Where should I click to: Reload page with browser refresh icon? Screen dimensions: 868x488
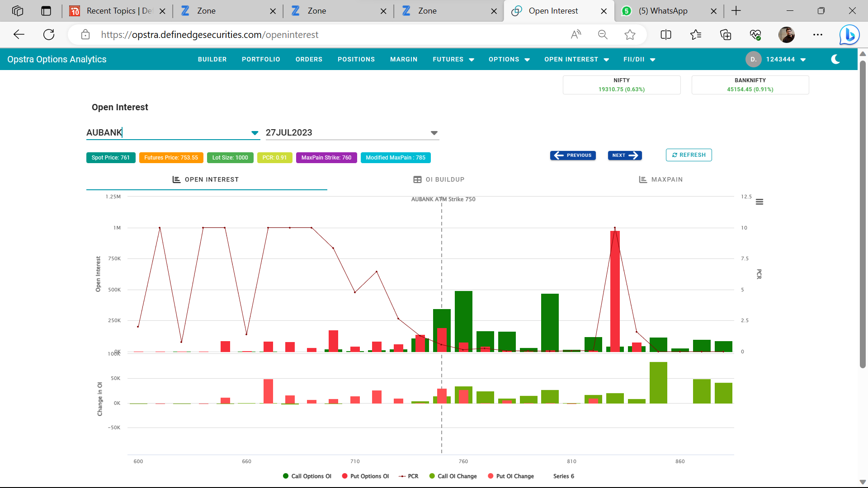click(x=49, y=35)
